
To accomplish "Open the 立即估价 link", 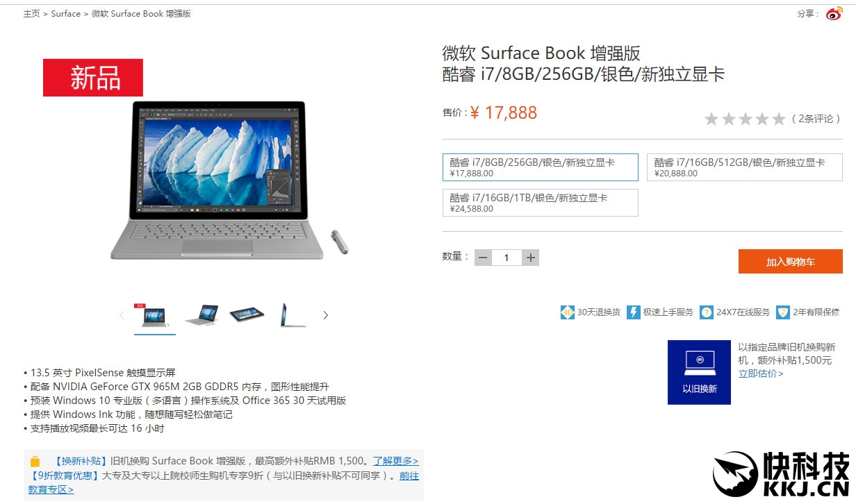I will (761, 373).
